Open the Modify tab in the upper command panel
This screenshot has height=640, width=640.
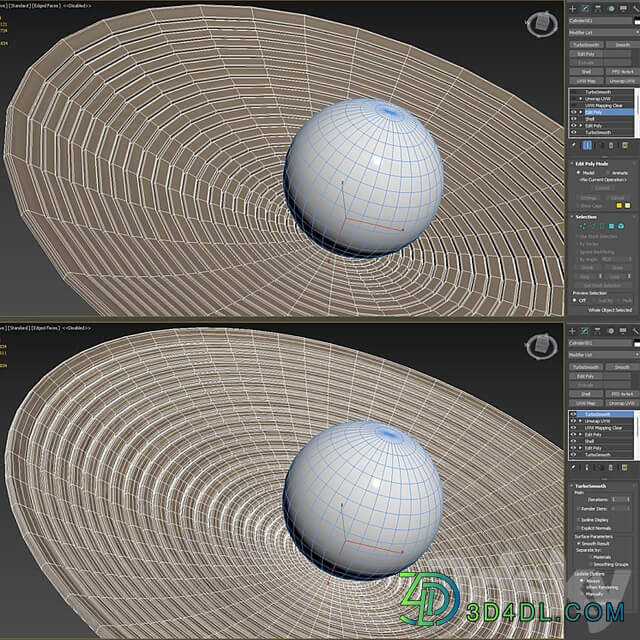coord(585,9)
